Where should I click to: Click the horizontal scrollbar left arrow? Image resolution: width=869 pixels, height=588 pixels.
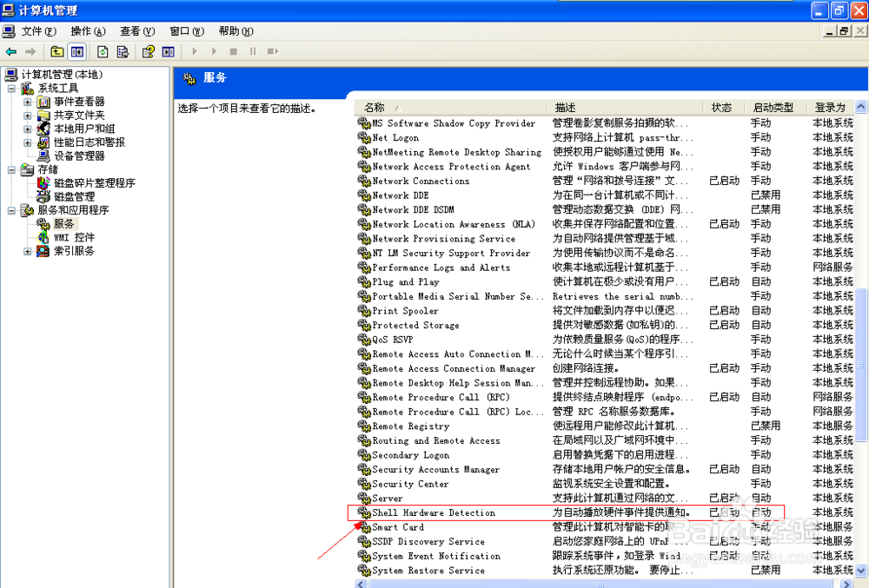(361, 584)
